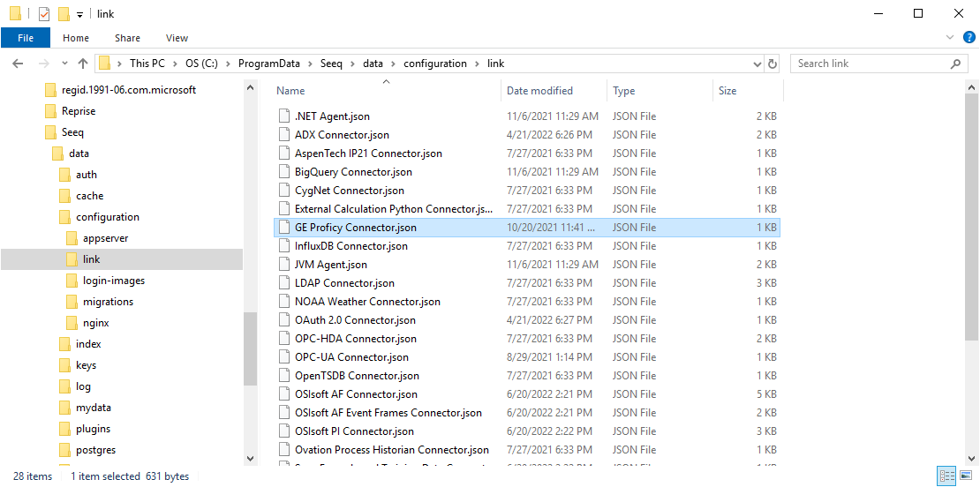Click the OAuth 2.0 Connector.json icon
The image size is (980, 487).
coord(284,320)
